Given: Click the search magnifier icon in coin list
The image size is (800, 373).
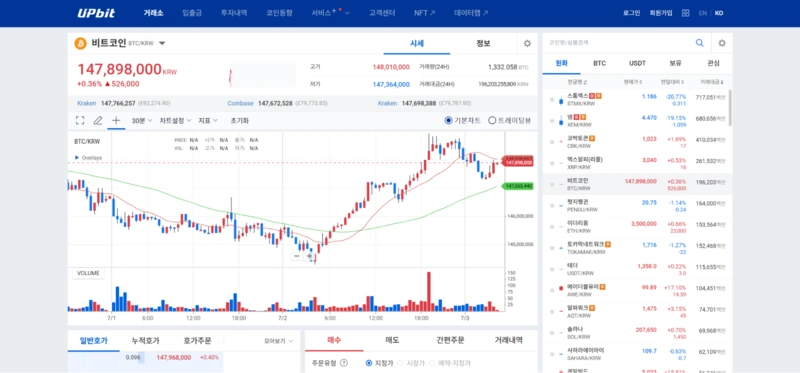Looking at the screenshot, I should pyautogui.click(x=699, y=43).
